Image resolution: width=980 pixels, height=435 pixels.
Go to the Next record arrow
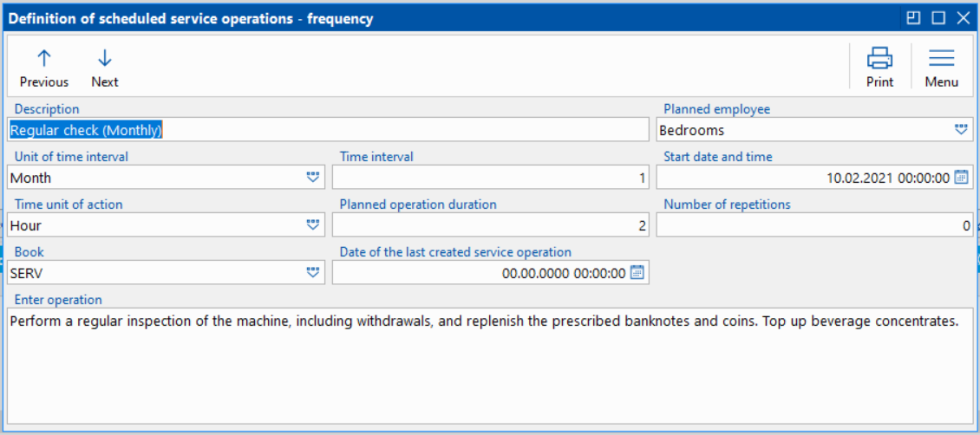tap(105, 68)
